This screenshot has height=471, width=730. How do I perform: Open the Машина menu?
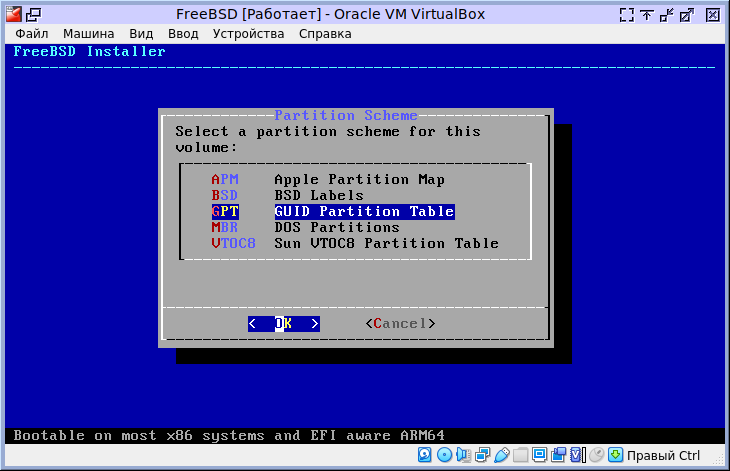click(88, 34)
